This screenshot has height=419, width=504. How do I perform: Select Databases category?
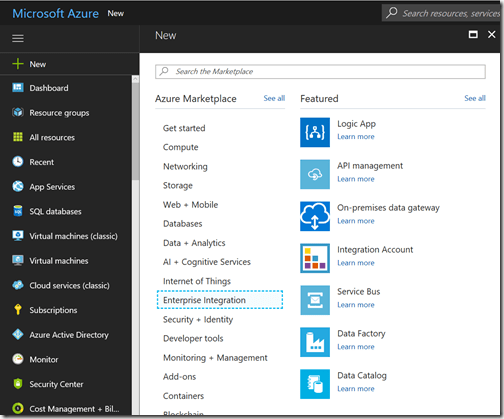click(183, 224)
